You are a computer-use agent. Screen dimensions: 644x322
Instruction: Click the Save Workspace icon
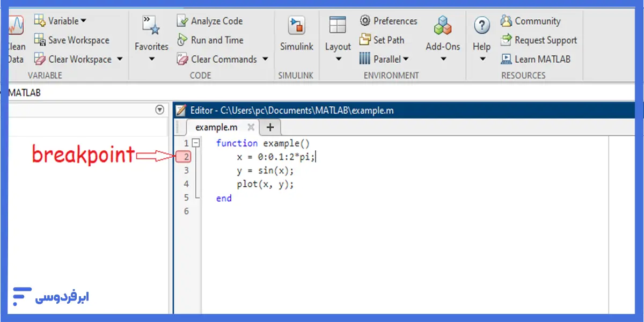tap(40, 40)
